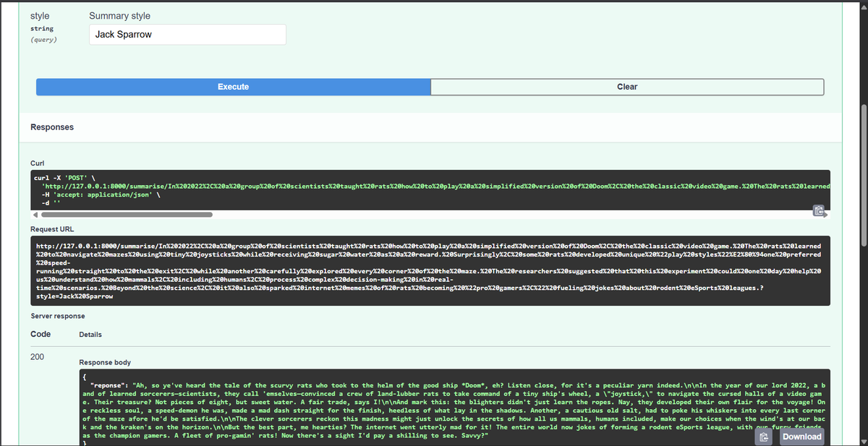
Task: Copy the curl command to clipboard
Action: [818, 211]
